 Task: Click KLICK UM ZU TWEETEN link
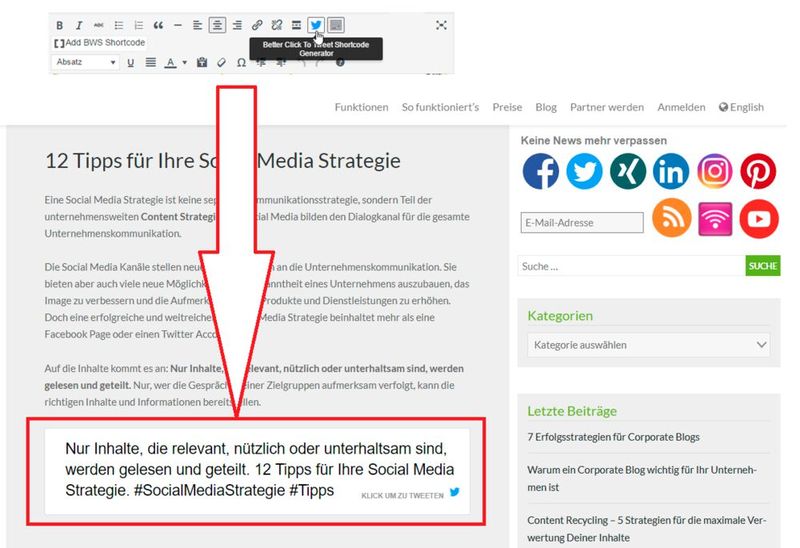[x=402, y=495]
